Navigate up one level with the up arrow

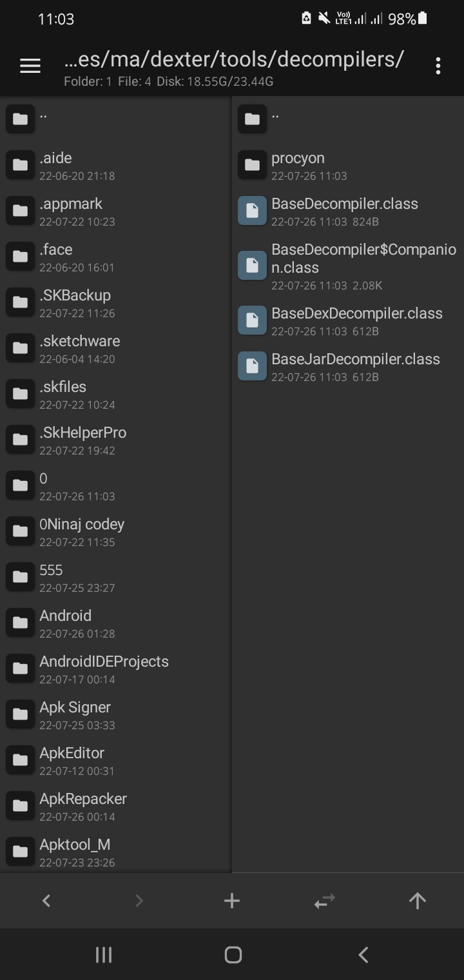tap(417, 901)
